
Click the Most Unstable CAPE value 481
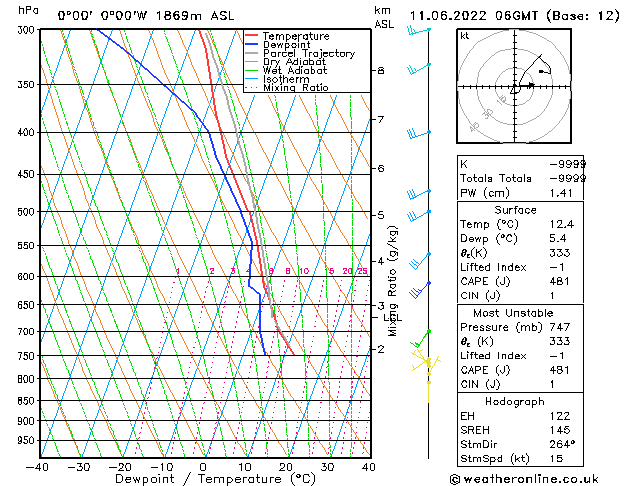pyautogui.click(x=559, y=370)
